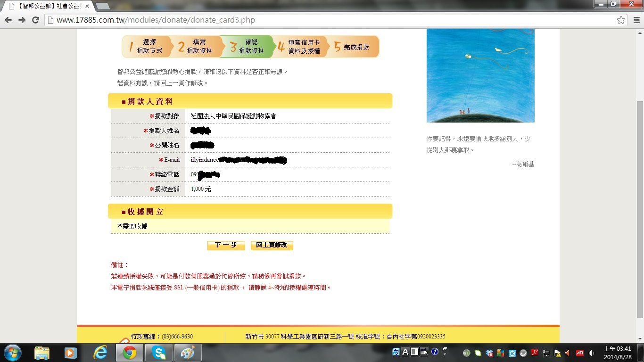Restore the language bar with its small icon
The height and width of the screenshot is (362, 644).
point(445,349)
